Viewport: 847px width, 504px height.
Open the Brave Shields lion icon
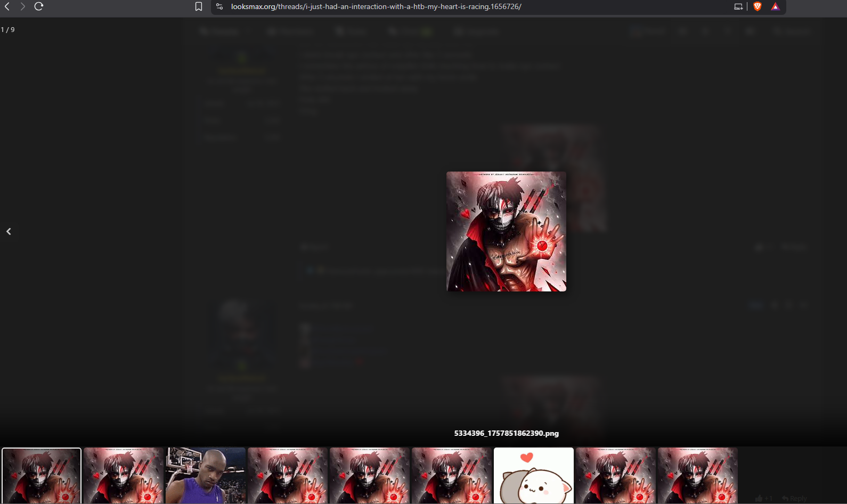click(x=758, y=6)
